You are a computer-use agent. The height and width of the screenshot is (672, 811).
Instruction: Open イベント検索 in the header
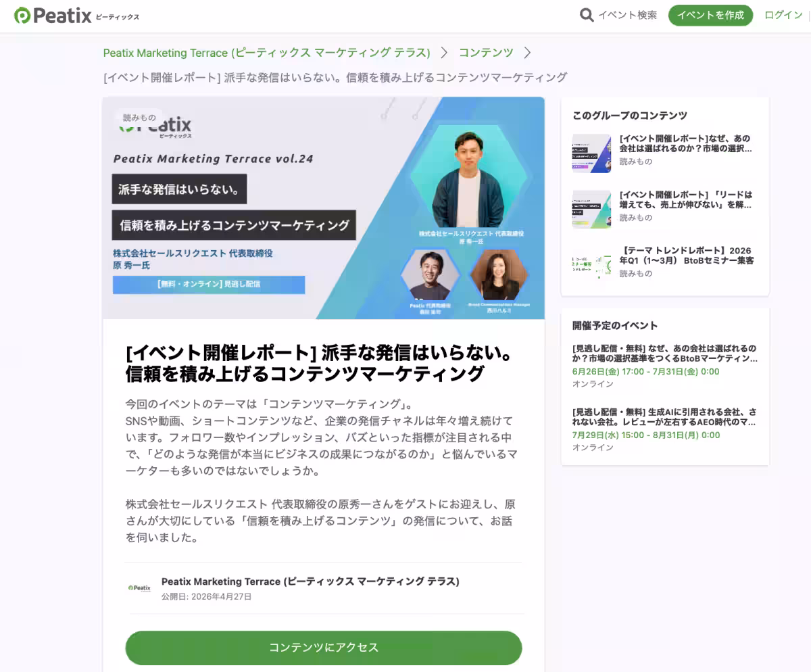click(x=627, y=15)
